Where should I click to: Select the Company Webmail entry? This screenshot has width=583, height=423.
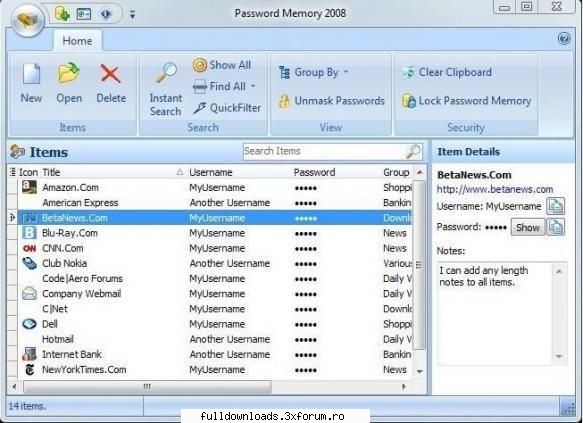coord(215,294)
